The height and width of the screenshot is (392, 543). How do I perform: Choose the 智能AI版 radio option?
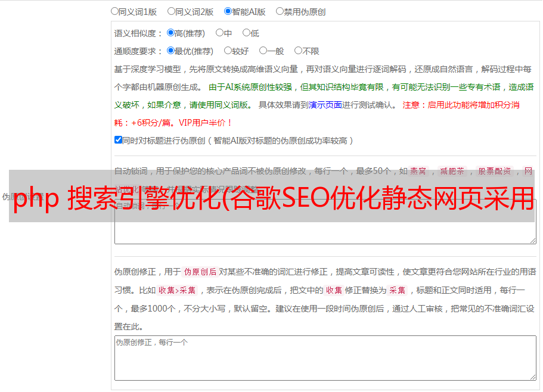pyautogui.click(x=228, y=11)
